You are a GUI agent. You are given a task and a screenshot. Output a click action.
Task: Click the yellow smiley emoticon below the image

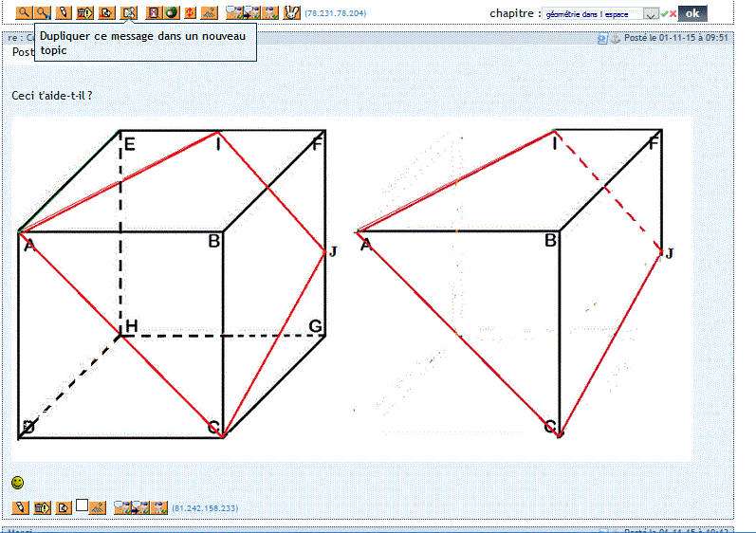coord(18,483)
